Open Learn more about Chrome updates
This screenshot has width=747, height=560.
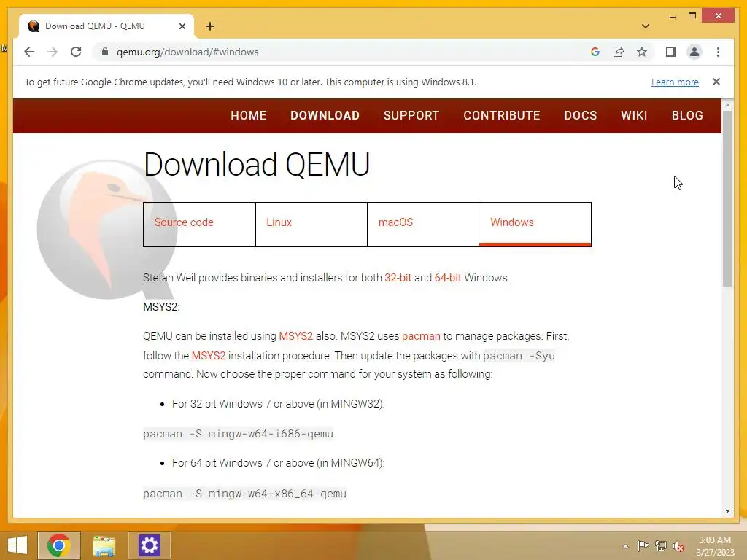click(x=675, y=82)
